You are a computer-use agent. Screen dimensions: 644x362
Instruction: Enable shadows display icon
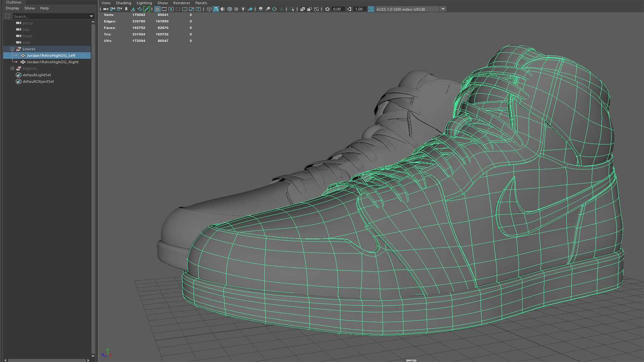(x=250, y=9)
